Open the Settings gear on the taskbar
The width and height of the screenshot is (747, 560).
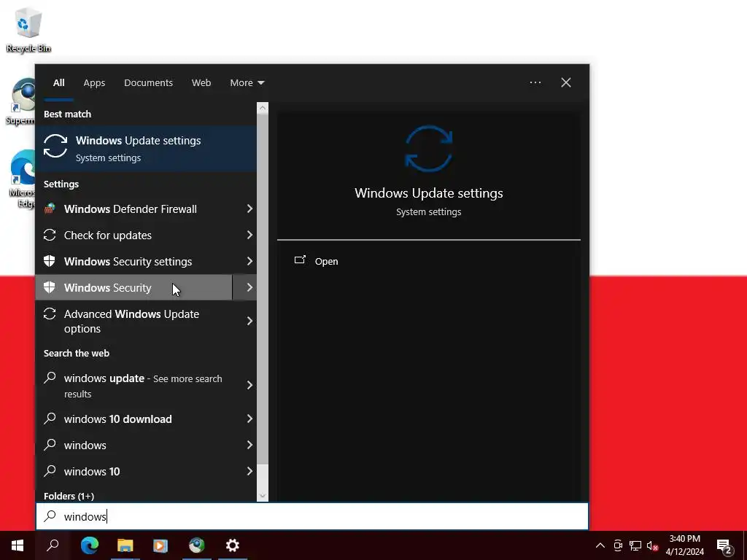(x=233, y=545)
